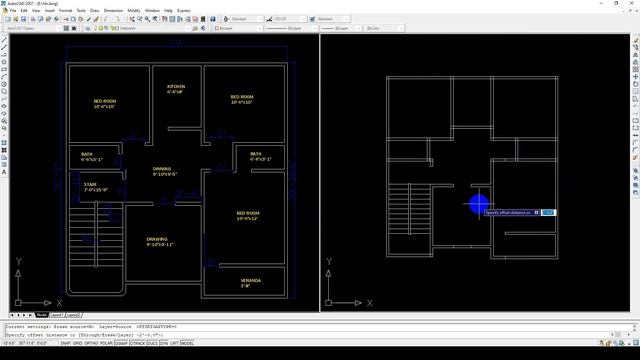Select the Fillet modify tool
640x360 pixels.
coord(636,150)
